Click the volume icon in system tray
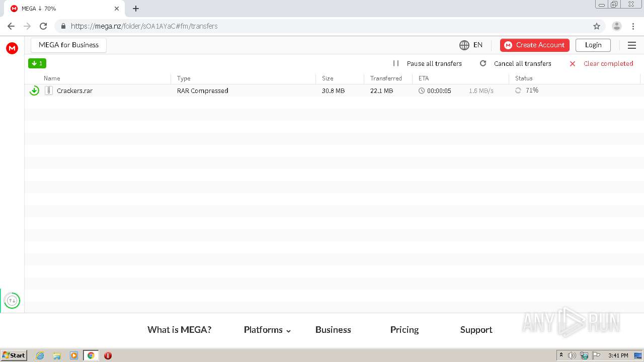644x362 pixels. click(x=572, y=355)
